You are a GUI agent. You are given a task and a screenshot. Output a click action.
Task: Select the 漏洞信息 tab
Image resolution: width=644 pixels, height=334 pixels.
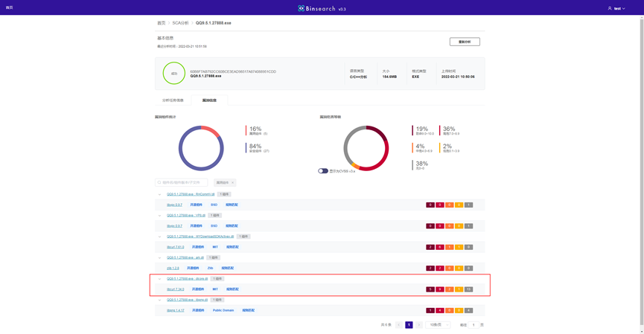coord(209,100)
